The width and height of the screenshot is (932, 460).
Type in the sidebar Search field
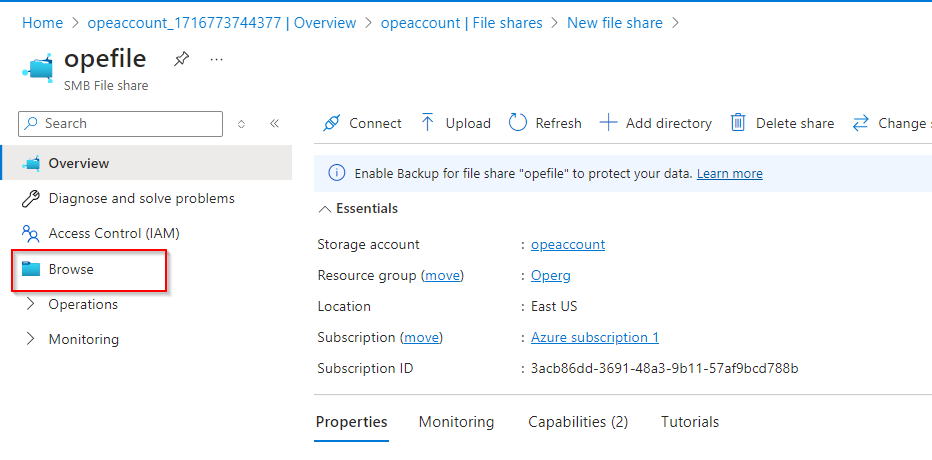click(130, 123)
